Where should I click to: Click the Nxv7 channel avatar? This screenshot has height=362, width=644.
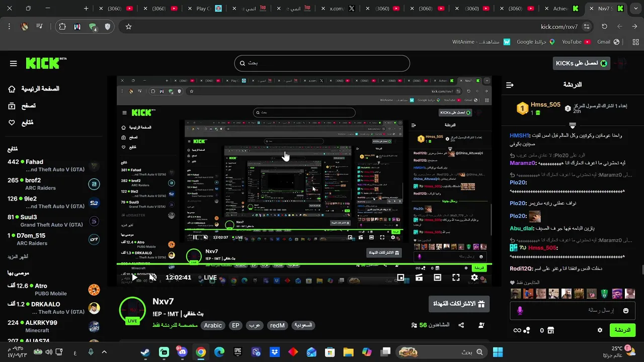tap(132, 310)
